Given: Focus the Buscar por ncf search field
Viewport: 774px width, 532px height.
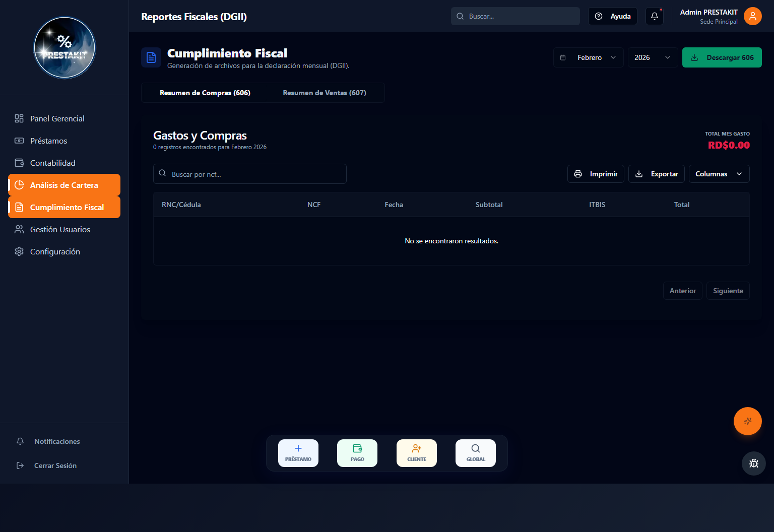Looking at the screenshot, I should 250,174.
